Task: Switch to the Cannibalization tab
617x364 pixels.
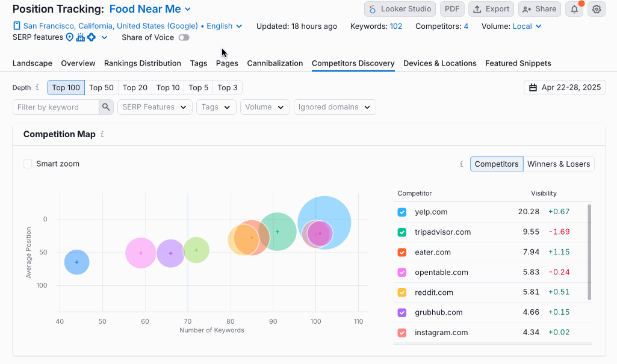Action: pos(274,63)
